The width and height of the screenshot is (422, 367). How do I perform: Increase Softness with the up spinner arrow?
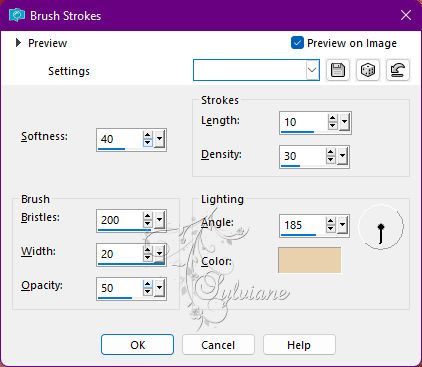148,135
